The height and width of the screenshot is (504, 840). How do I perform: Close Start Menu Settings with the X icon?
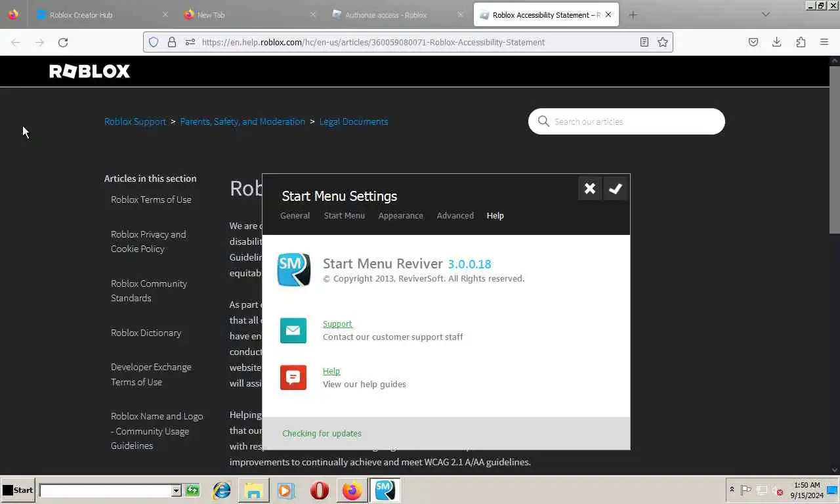(x=589, y=189)
